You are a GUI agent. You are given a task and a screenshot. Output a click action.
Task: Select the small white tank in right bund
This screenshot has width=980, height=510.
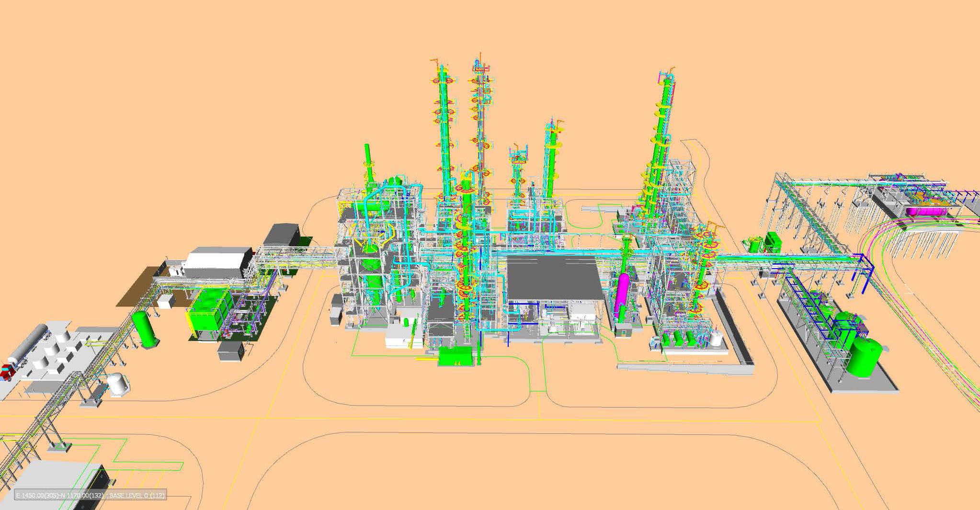pyautogui.click(x=716, y=338)
